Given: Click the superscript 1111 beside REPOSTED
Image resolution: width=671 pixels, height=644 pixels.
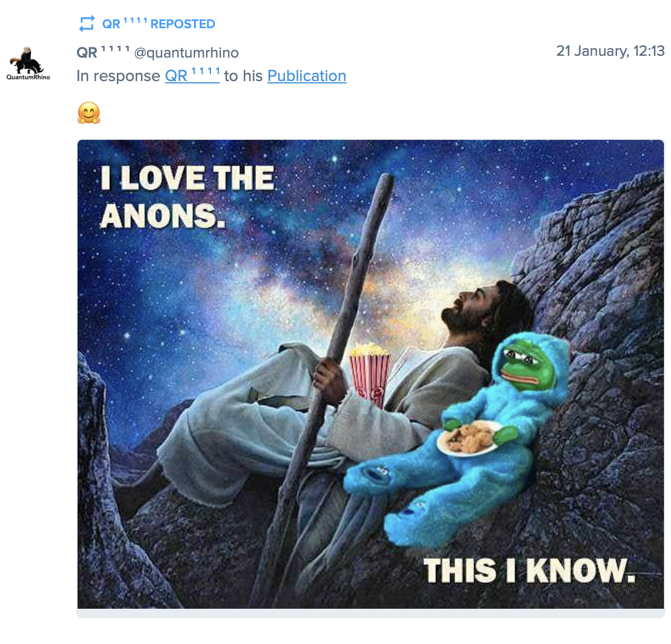Looking at the screenshot, I should pyautogui.click(x=135, y=21).
